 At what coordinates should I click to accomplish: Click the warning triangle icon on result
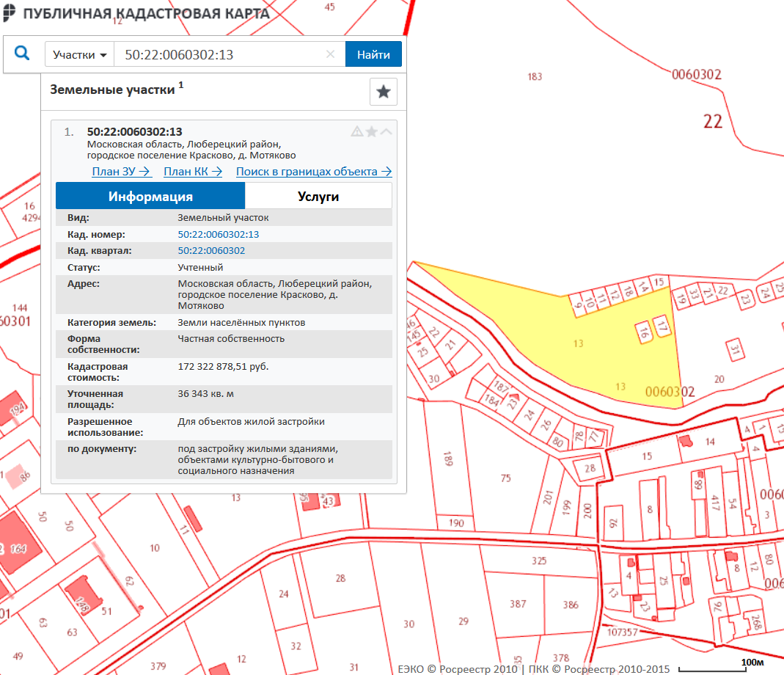(357, 131)
